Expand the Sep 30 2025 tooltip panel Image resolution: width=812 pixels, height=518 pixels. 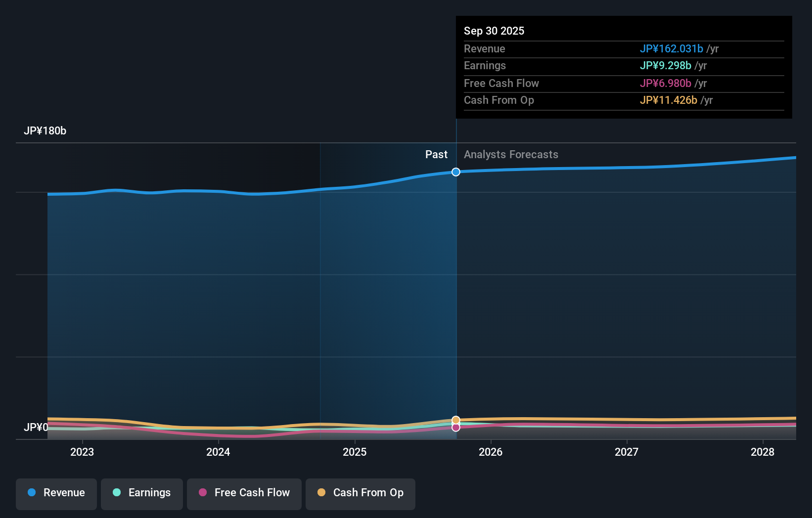coord(624,67)
